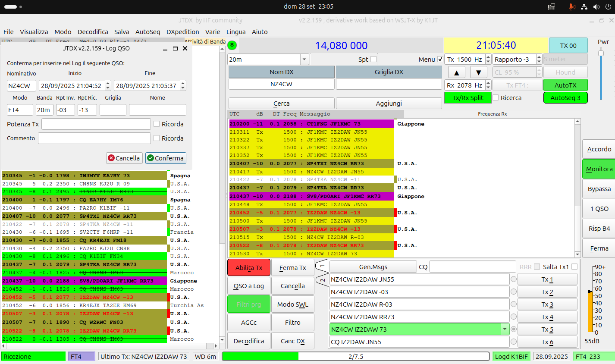Click the up arrow frequency button
This screenshot has height=364, width=615.
(x=457, y=72)
